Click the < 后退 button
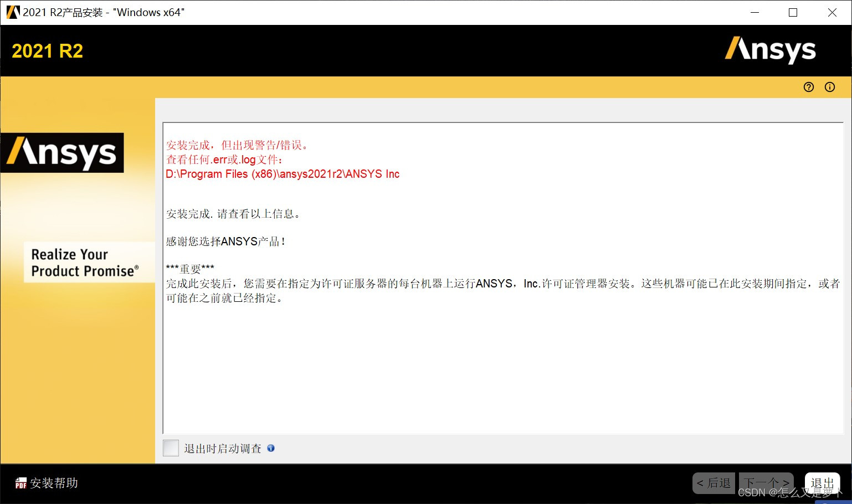 [714, 483]
